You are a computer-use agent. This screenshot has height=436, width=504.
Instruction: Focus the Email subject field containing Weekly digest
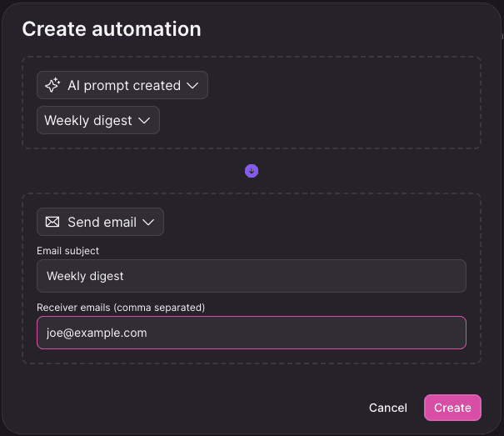pyautogui.click(x=252, y=276)
